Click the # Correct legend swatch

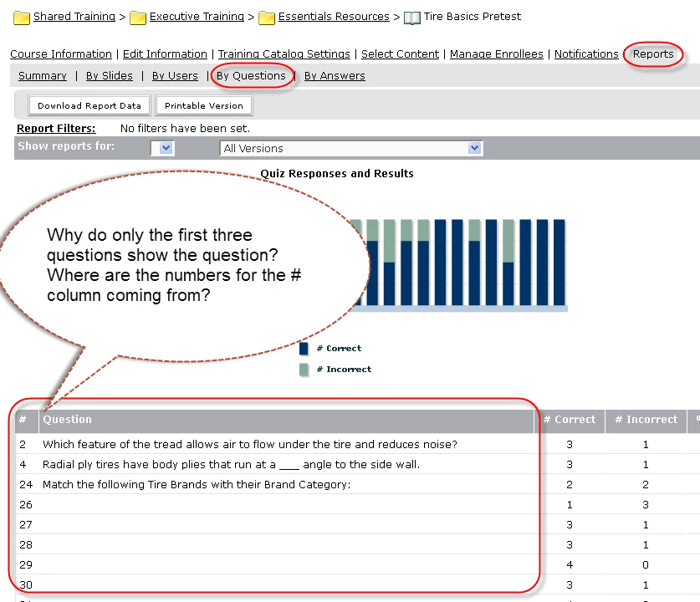click(304, 349)
